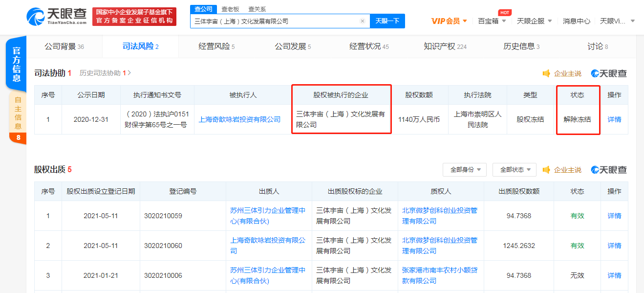The width and height of the screenshot is (644, 293).
Task: Open 详情 for pledge record 3020210059
Action: point(614,216)
